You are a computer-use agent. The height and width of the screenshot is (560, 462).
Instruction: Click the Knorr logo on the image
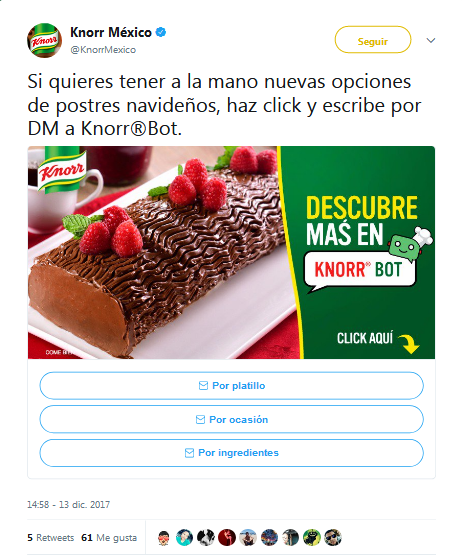[62, 170]
